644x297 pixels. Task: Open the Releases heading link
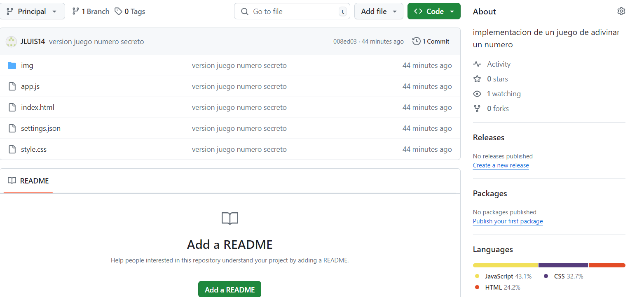489,137
